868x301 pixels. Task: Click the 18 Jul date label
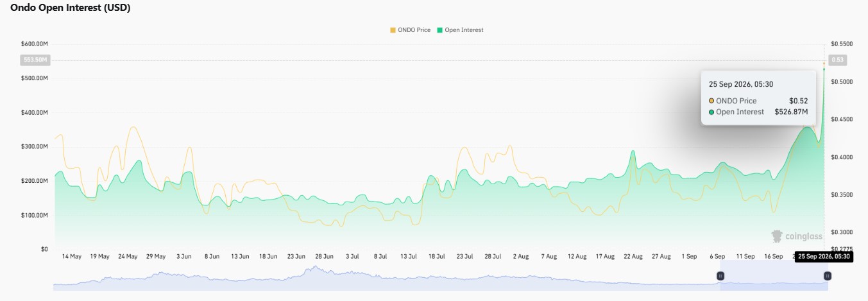(436, 256)
